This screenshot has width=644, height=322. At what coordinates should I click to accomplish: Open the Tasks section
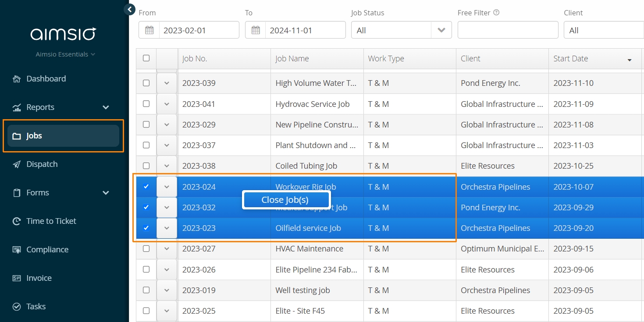point(36,307)
